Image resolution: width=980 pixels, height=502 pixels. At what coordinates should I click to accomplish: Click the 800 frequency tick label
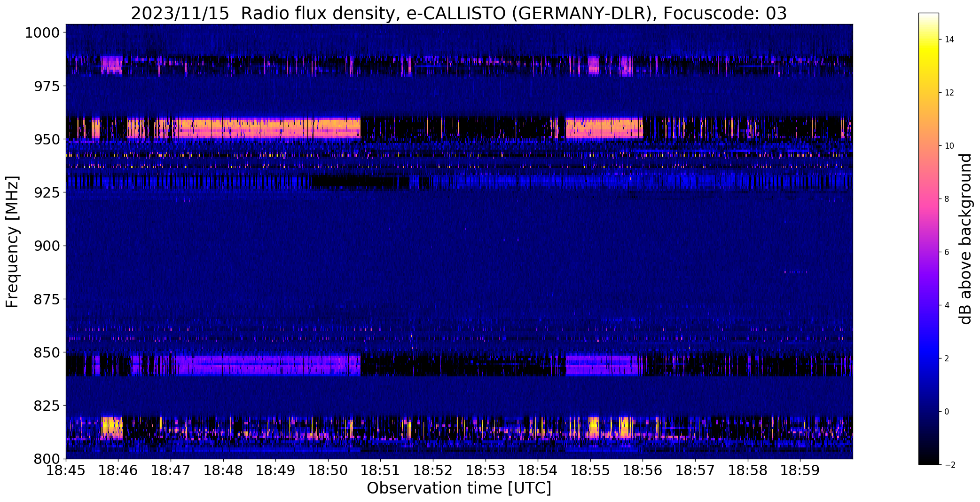click(47, 459)
